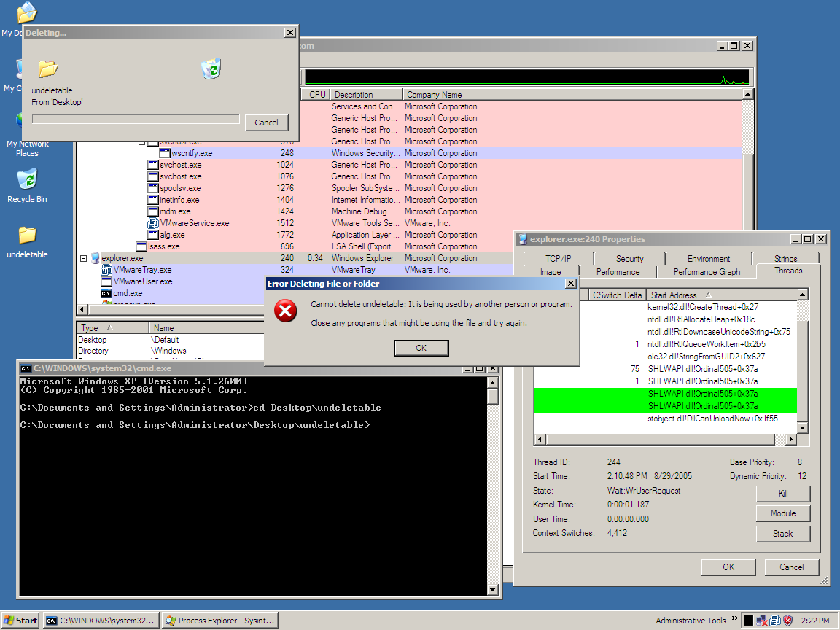Click the Properties window title bar icon
Viewport: 840px width, 630px height.
coord(523,239)
